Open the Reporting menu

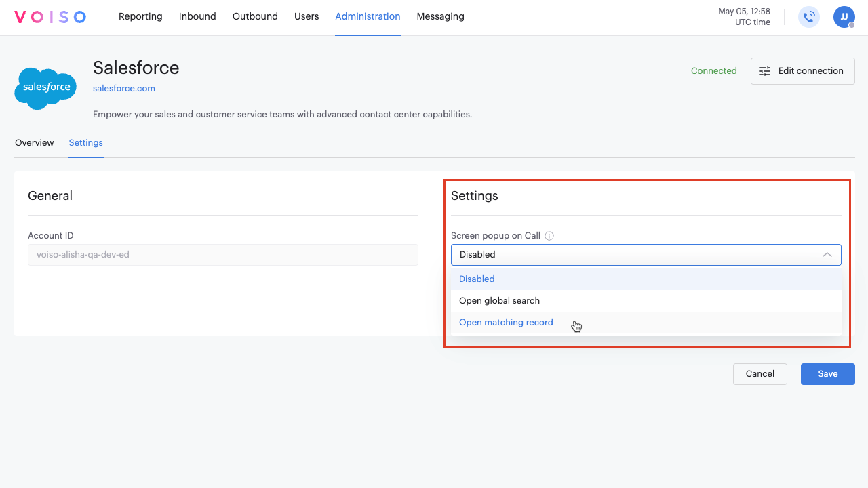(140, 16)
